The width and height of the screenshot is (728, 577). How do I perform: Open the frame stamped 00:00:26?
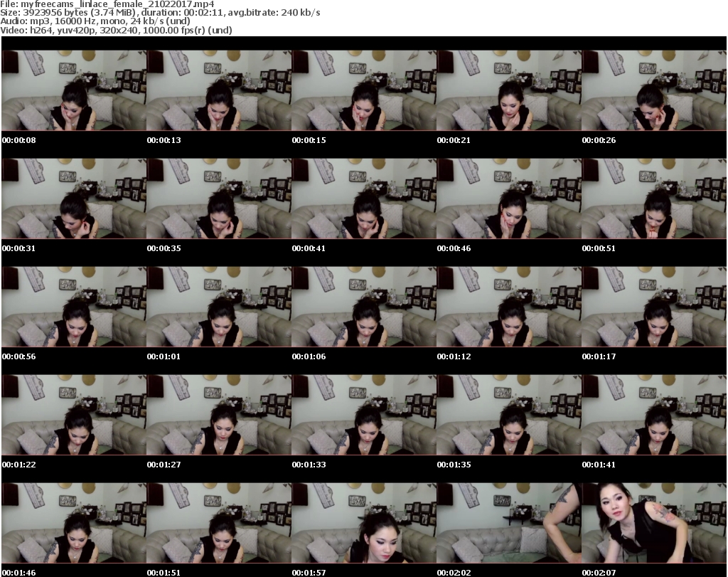pyautogui.click(x=654, y=90)
